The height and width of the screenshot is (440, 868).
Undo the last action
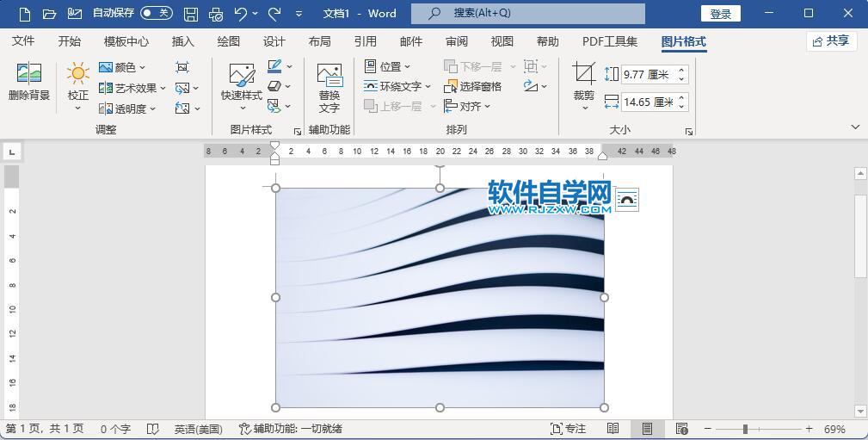[240, 14]
